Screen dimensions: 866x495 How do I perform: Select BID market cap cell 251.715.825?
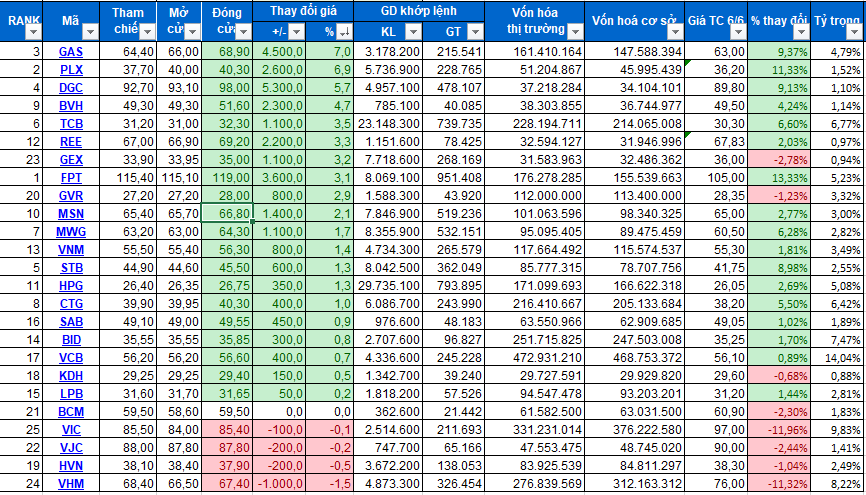(x=535, y=339)
